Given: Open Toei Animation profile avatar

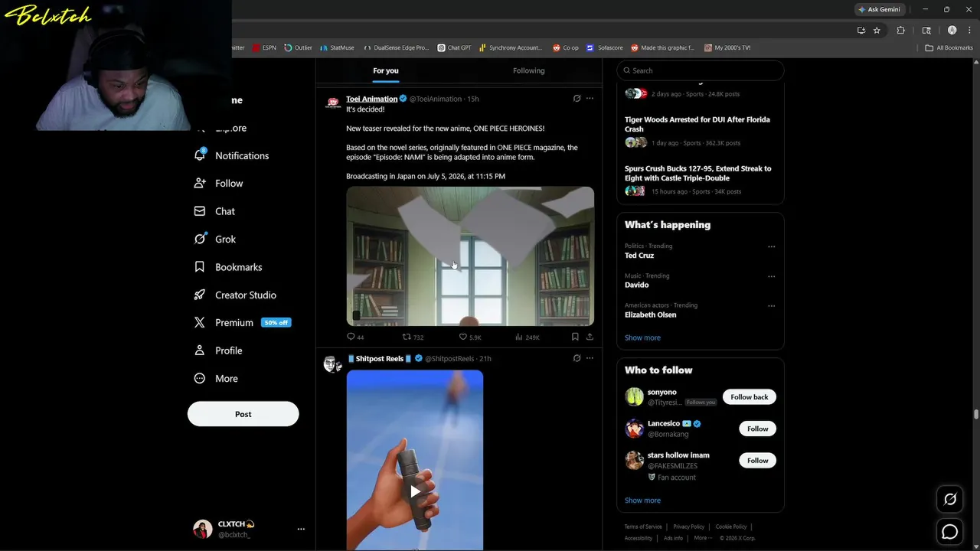Looking at the screenshot, I should [333, 103].
